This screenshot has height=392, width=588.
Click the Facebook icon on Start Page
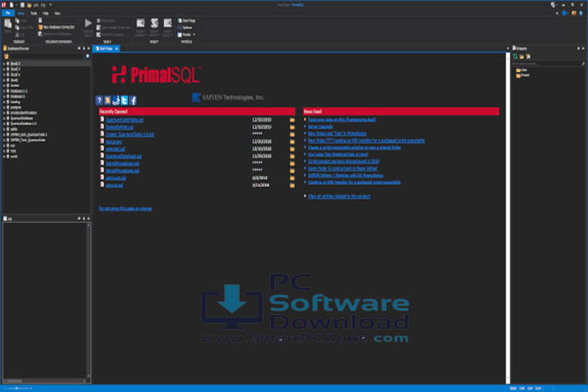tap(133, 100)
